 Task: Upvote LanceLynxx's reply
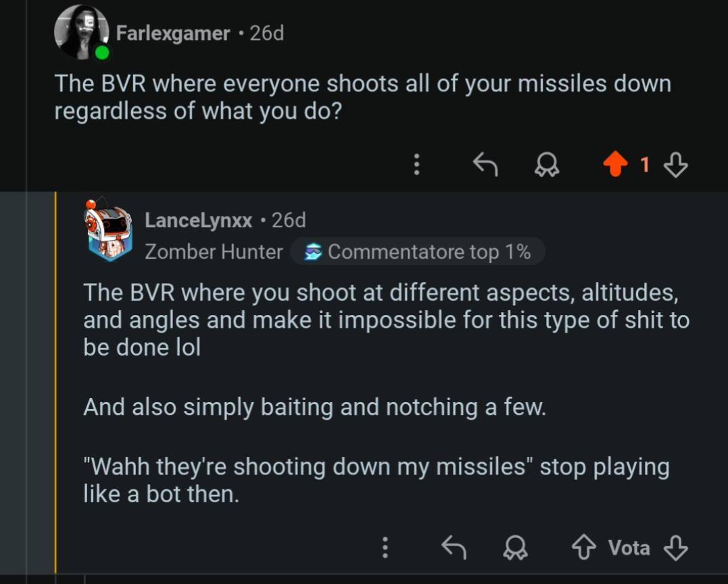(x=583, y=547)
